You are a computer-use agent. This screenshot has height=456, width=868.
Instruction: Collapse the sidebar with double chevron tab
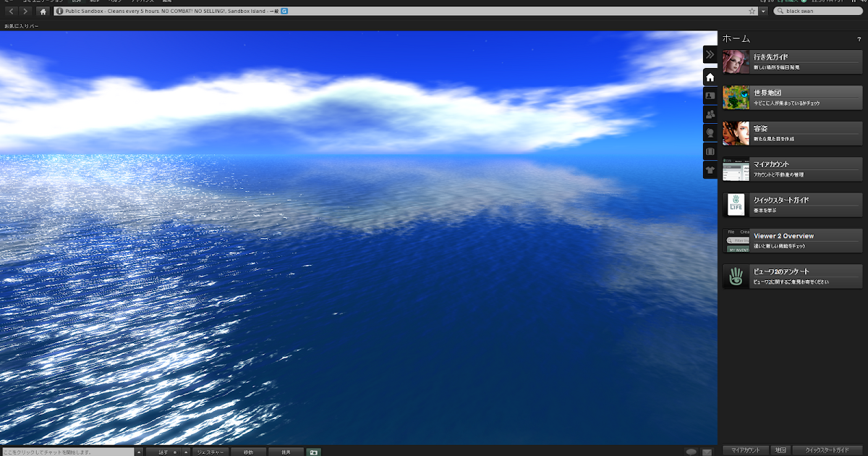point(710,54)
